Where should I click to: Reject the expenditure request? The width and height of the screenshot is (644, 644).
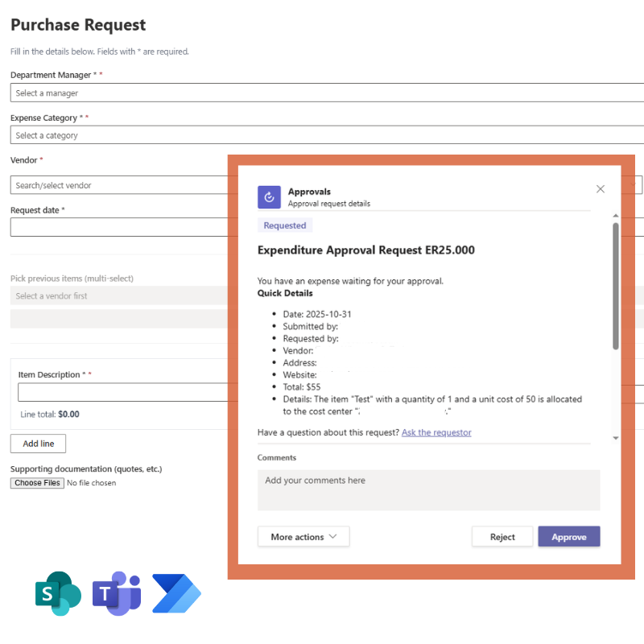(502, 537)
